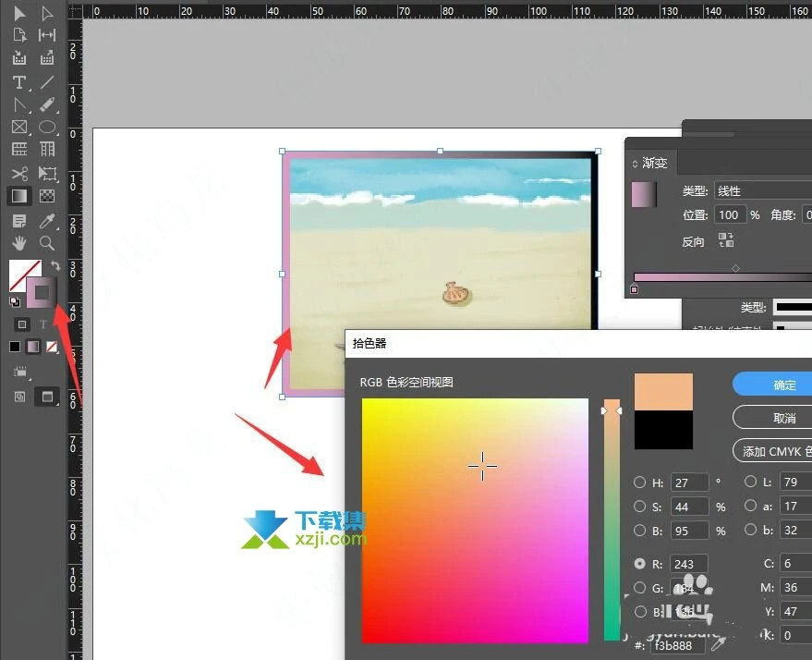Select the Rectangle Frame tool
812x660 pixels.
coord(19,127)
